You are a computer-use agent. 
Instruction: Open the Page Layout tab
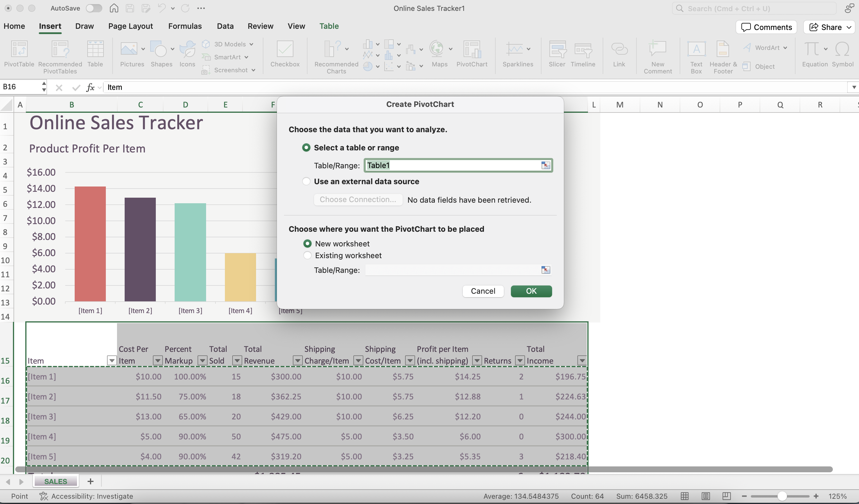click(131, 26)
